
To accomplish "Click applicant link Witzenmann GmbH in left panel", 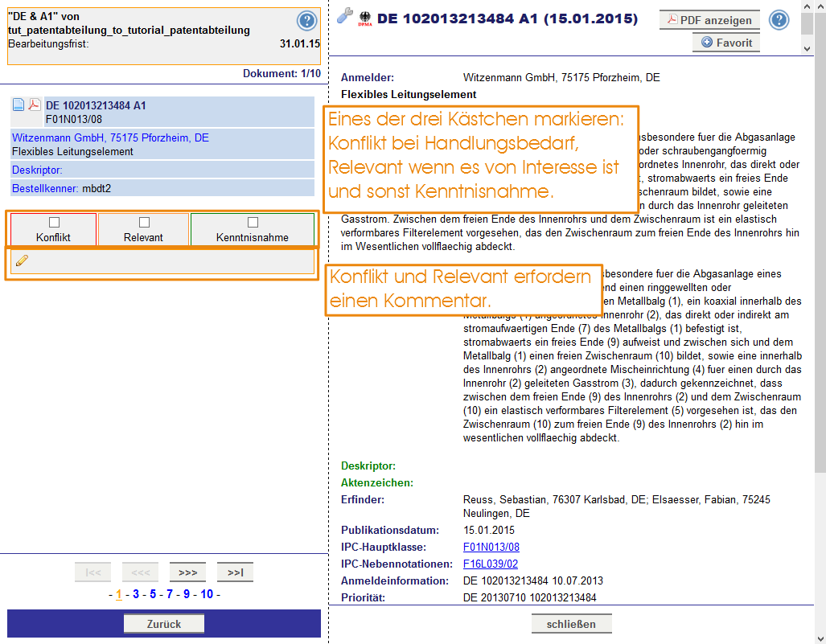I will 111,138.
